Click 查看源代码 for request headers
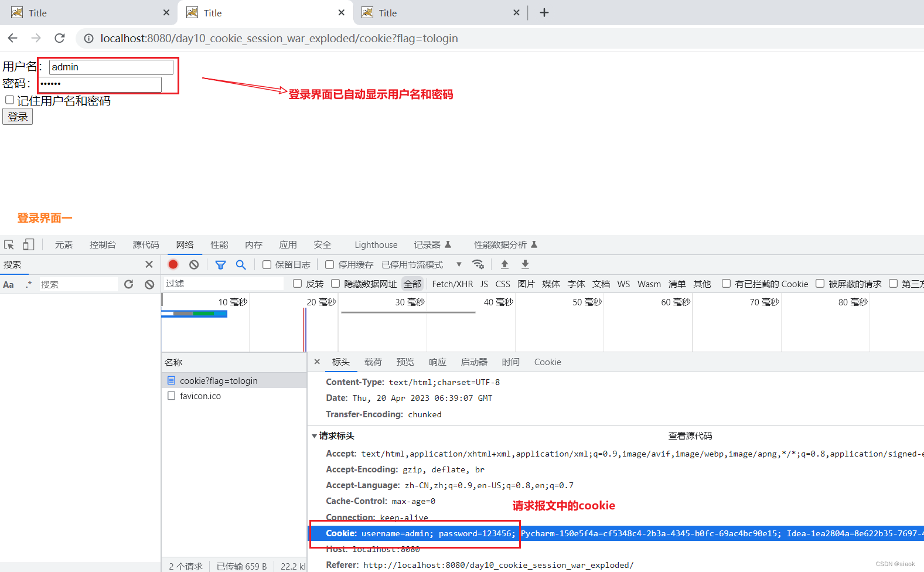 coord(690,435)
